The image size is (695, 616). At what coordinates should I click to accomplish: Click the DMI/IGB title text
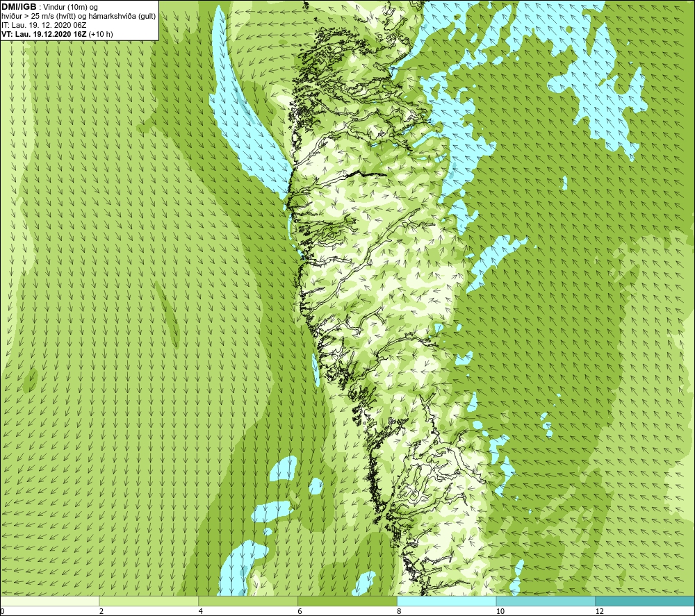coord(19,7)
